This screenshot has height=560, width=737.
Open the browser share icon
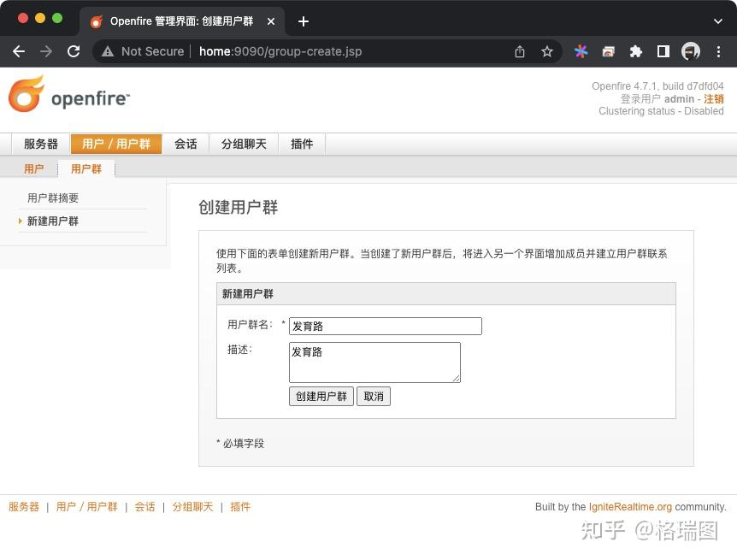(x=519, y=51)
